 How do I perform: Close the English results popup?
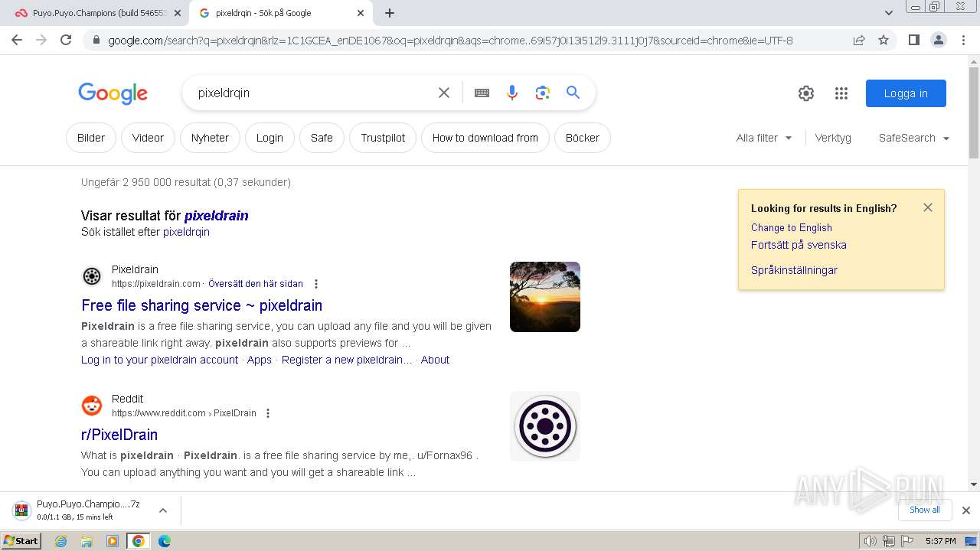point(928,207)
